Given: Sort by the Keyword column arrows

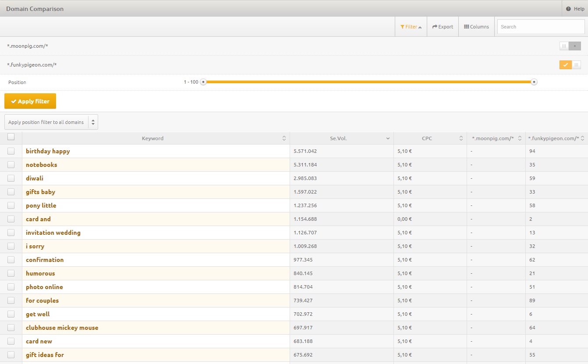Looking at the screenshot, I should [x=284, y=138].
